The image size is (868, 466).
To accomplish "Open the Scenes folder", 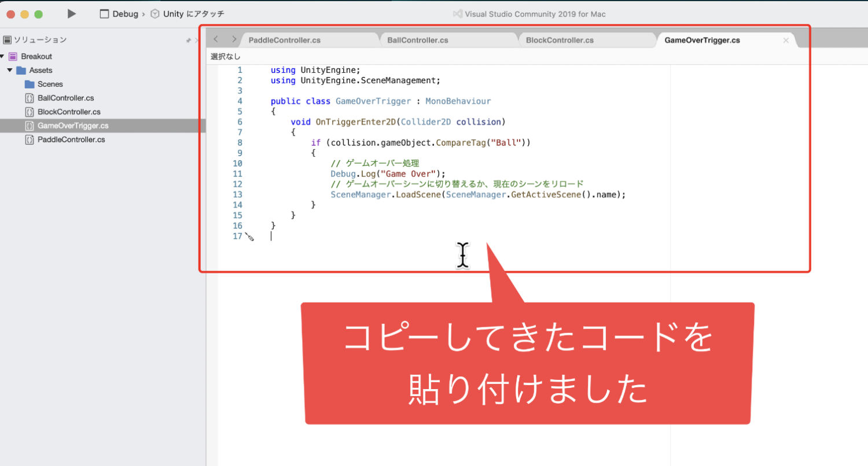I will [50, 84].
